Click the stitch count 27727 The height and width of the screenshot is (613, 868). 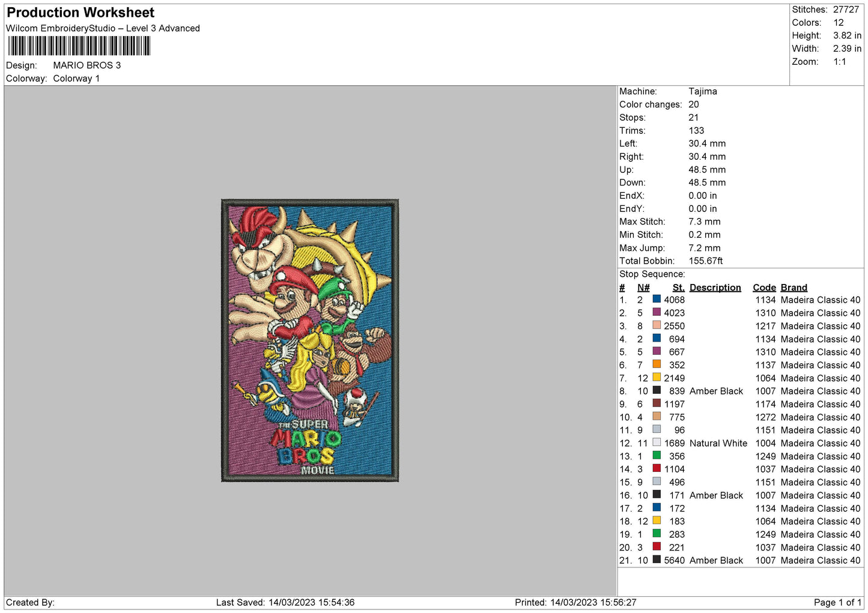(x=846, y=10)
